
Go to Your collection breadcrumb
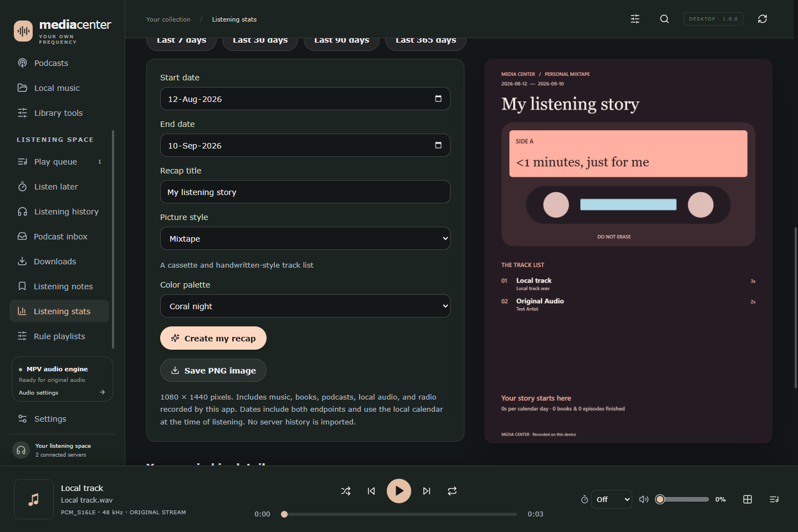coord(168,19)
